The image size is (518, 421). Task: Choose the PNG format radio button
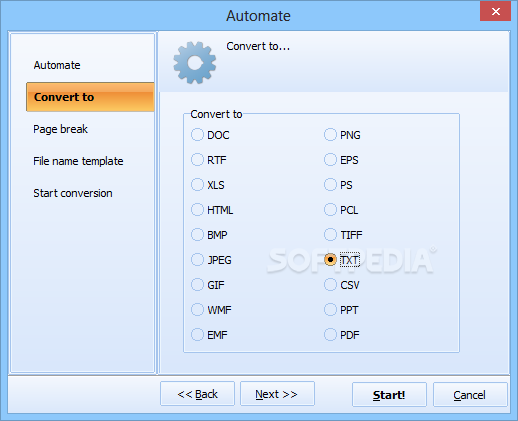coord(330,135)
